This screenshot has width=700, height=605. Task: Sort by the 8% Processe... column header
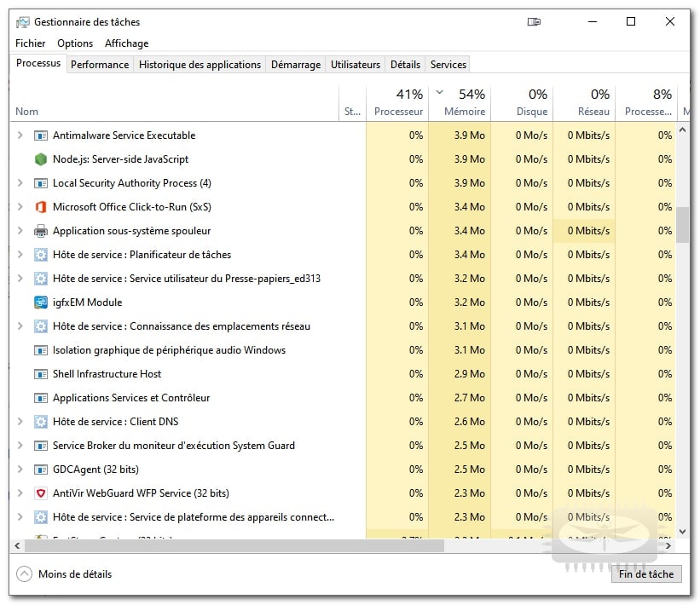(646, 103)
